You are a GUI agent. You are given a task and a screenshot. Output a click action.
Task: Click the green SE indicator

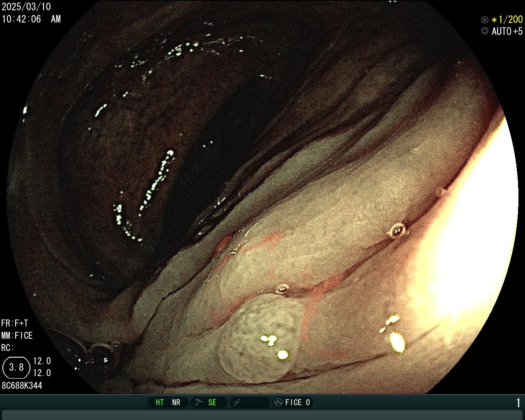point(212,402)
